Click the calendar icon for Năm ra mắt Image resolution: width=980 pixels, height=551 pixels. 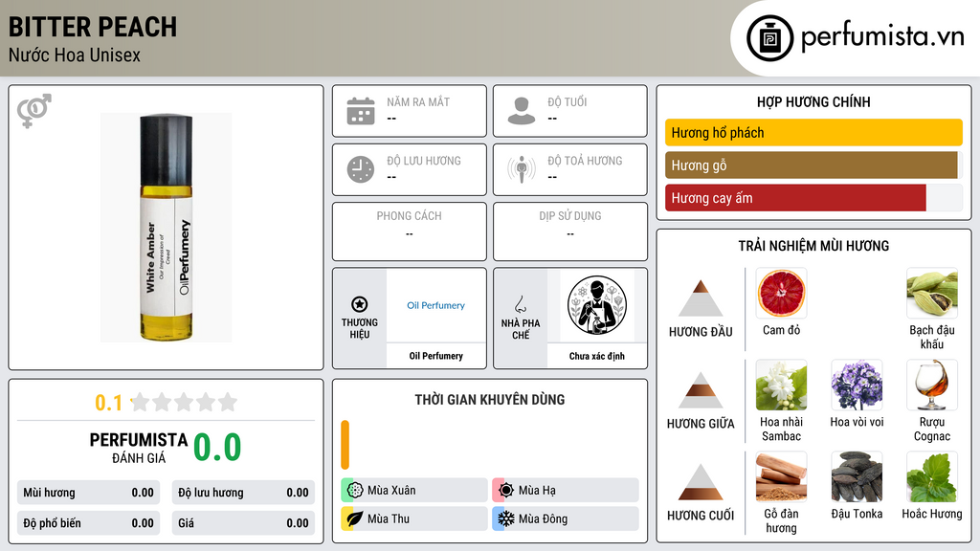361,111
